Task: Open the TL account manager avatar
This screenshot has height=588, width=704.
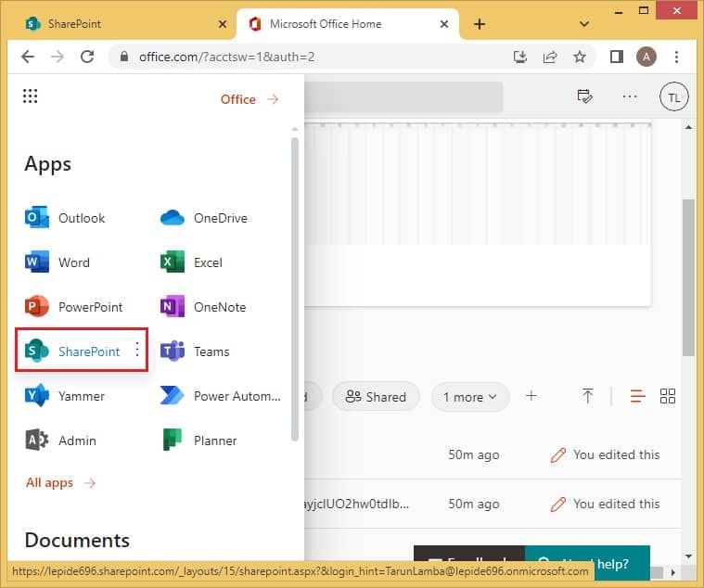Action: click(x=673, y=96)
